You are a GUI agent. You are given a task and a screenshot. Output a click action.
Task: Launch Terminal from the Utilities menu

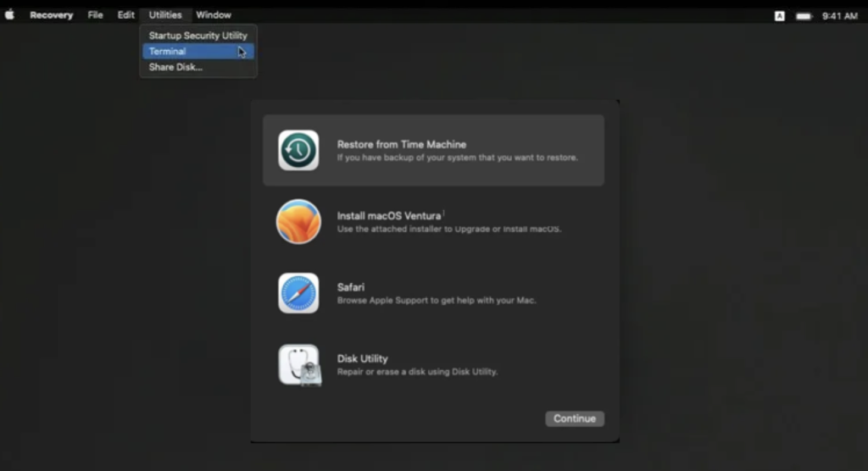[x=198, y=52]
